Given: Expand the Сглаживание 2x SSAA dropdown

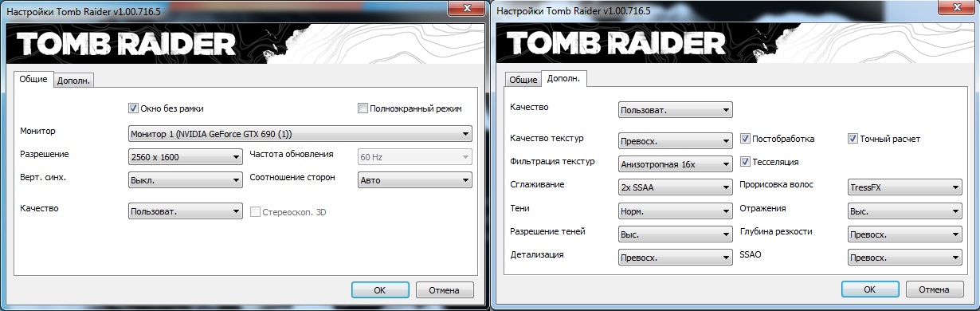Looking at the screenshot, I should click(x=675, y=187).
